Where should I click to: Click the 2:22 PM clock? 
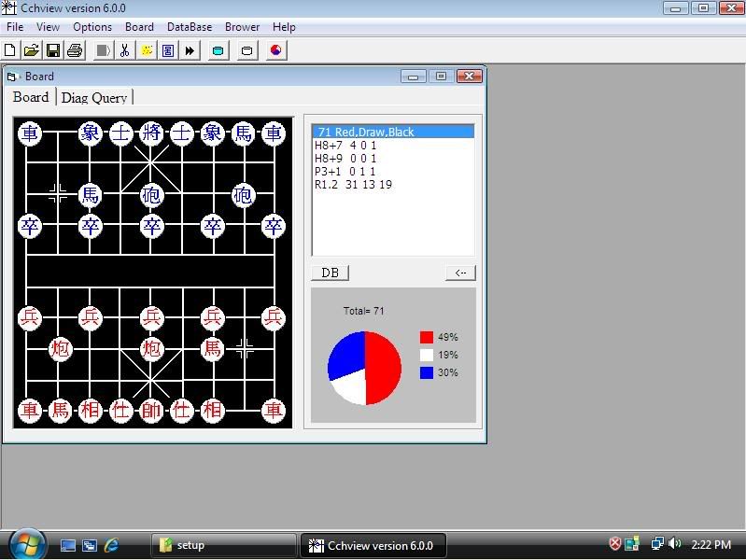711,544
